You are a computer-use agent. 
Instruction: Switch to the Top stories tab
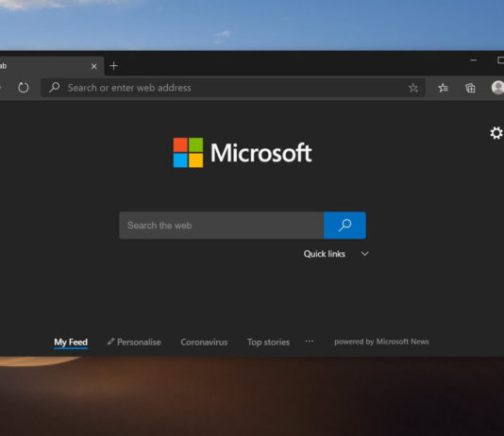pyautogui.click(x=268, y=343)
